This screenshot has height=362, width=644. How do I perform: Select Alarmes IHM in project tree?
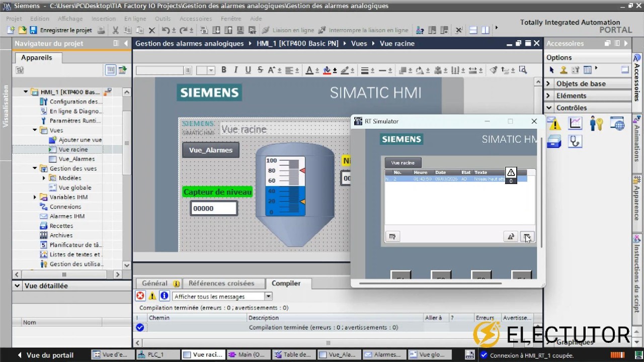[x=67, y=216]
